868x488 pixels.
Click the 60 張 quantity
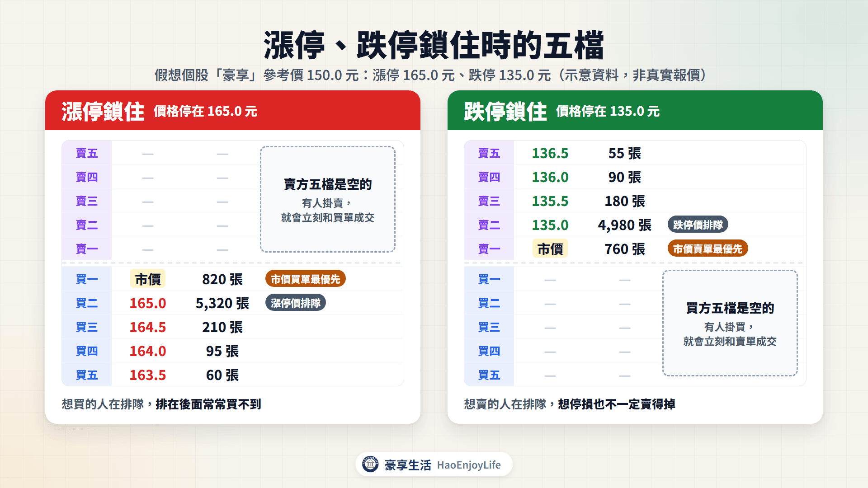click(222, 375)
